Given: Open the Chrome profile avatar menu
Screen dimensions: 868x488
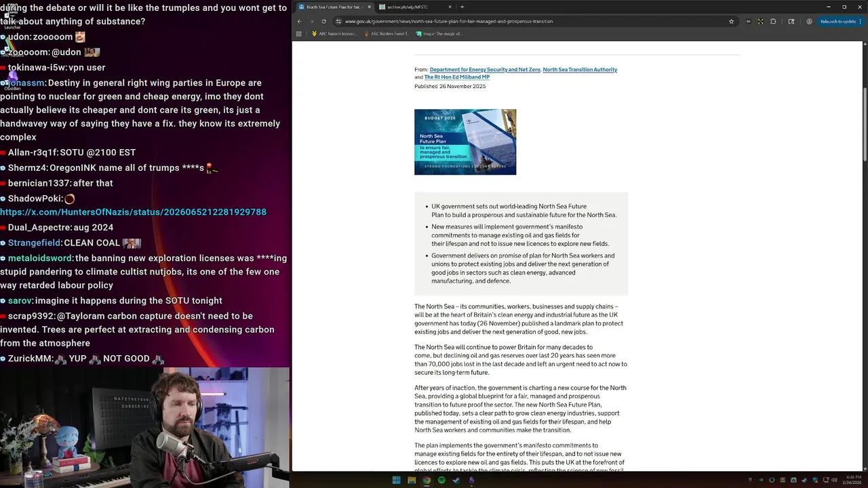Looking at the screenshot, I should coord(809,21).
